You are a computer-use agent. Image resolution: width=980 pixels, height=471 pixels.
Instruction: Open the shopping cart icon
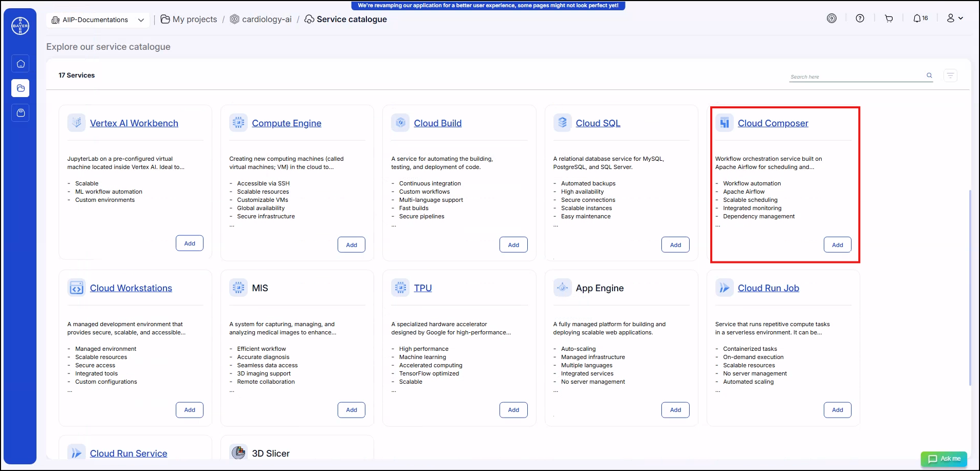(x=889, y=18)
